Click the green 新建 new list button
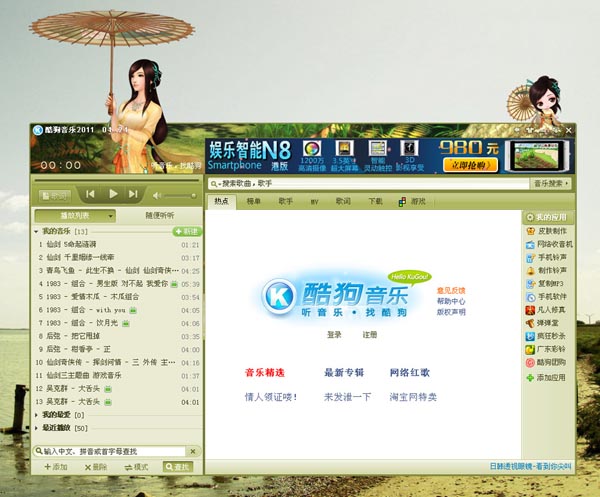The image size is (600, 497). [187, 231]
